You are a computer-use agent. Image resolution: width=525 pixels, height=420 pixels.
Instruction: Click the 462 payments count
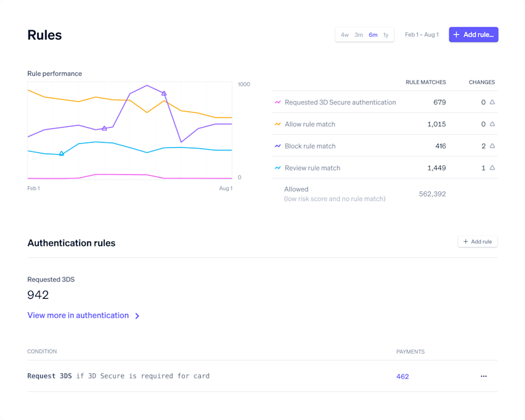(402, 376)
